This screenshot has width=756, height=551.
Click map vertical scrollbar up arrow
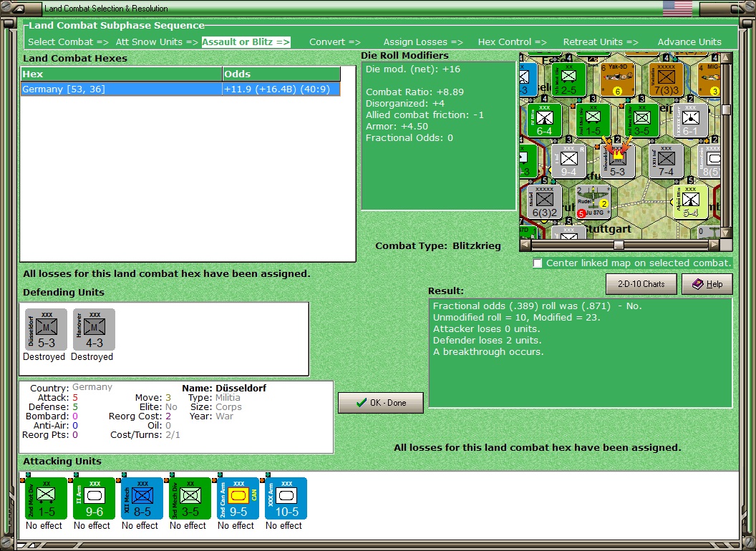point(726,58)
